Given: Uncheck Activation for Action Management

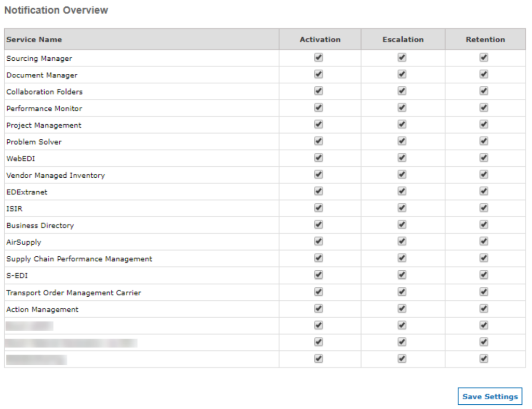Looking at the screenshot, I should [318, 309].
